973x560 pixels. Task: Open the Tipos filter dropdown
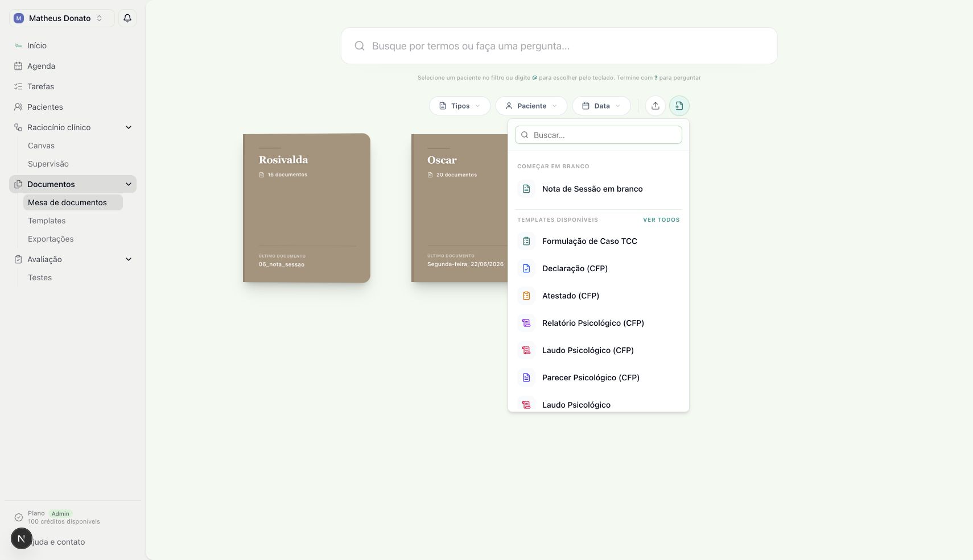[x=460, y=106]
